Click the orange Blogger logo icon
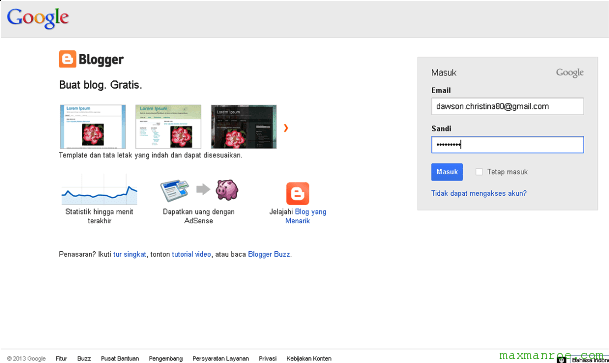This screenshot has width=609, height=363. (67, 59)
